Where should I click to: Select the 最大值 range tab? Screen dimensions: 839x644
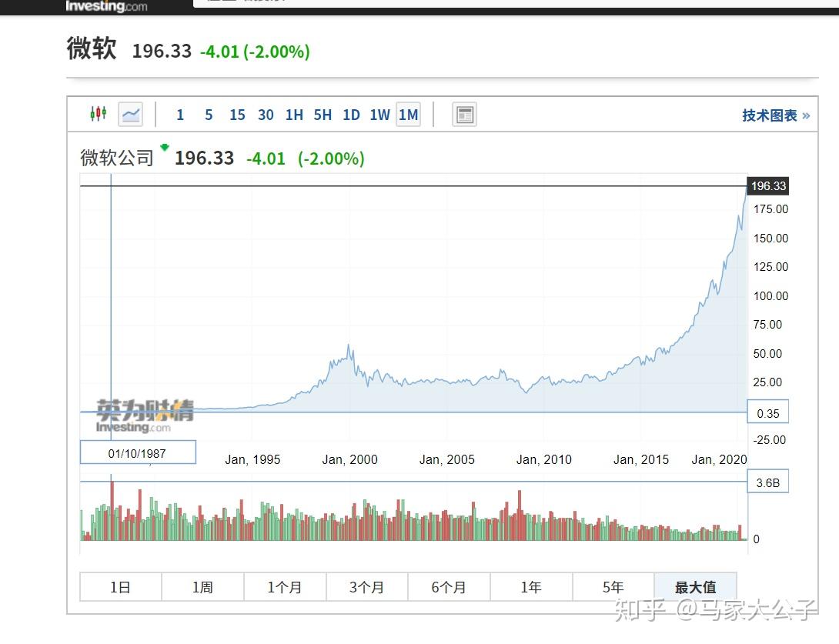696,587
